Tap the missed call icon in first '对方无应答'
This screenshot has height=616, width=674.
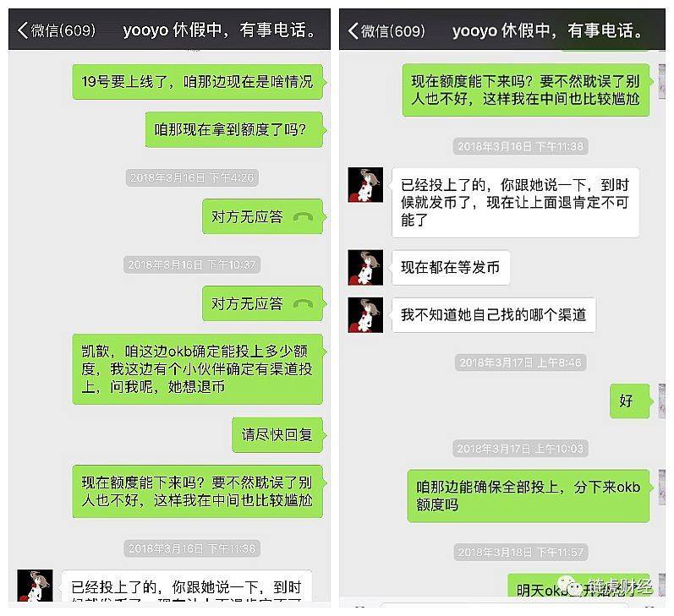303,217
